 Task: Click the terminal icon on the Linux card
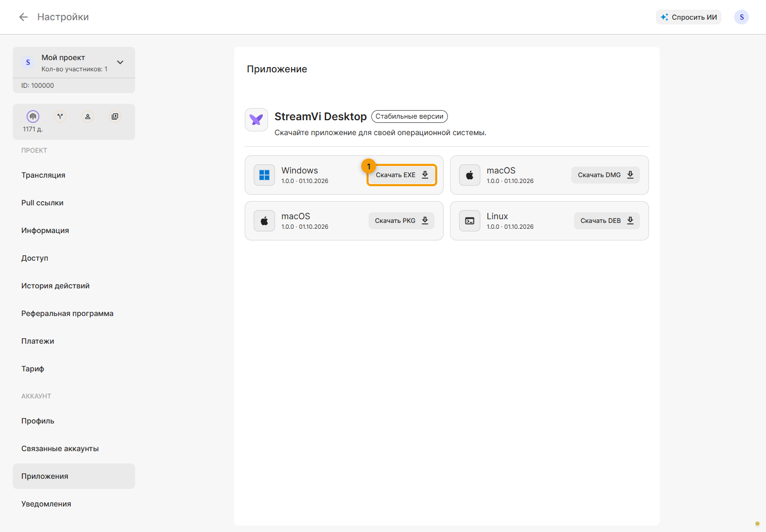click(x=470, y=221)
